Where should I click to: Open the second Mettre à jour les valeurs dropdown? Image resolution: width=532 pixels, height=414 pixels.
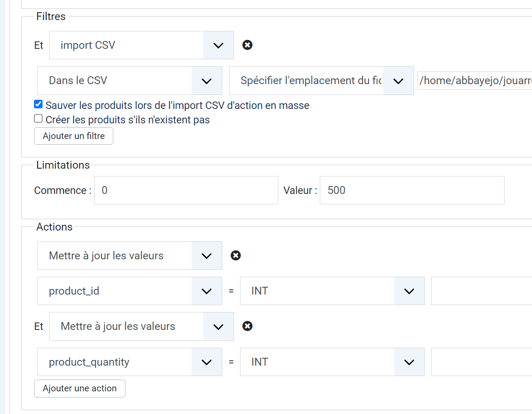pyautogui.click(x=141, y=326)
